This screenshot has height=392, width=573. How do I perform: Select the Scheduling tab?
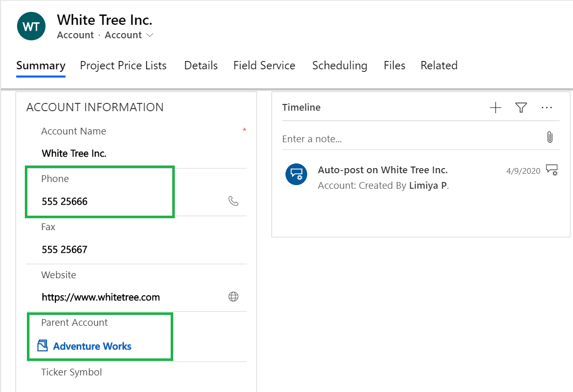click(x=340, y=66)
